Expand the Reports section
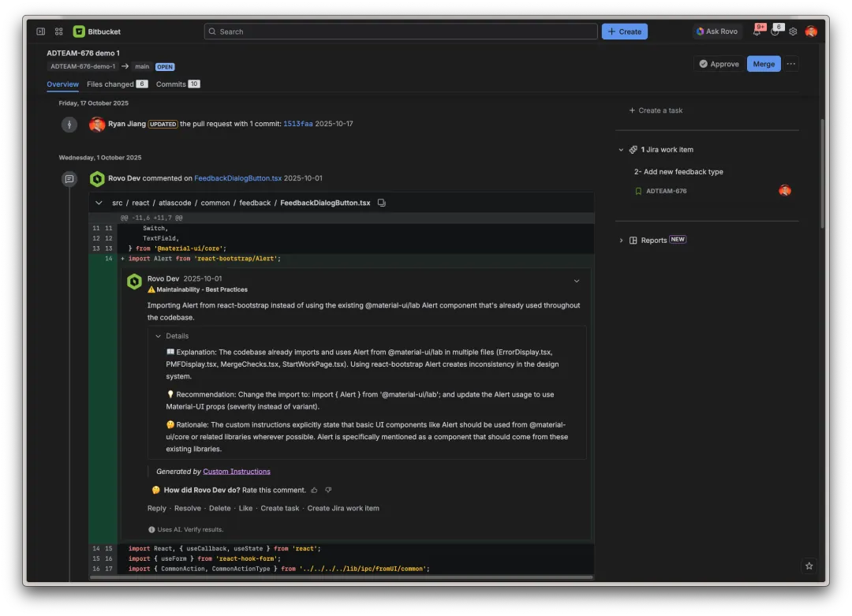Viewport: 852px width, 616px height. 621,240
